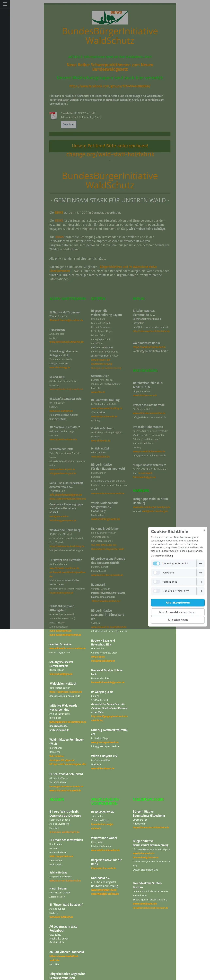Click the BAYERN section heading
The width and height of the screenshot is (210, 980).
click(x=98, y=299)
